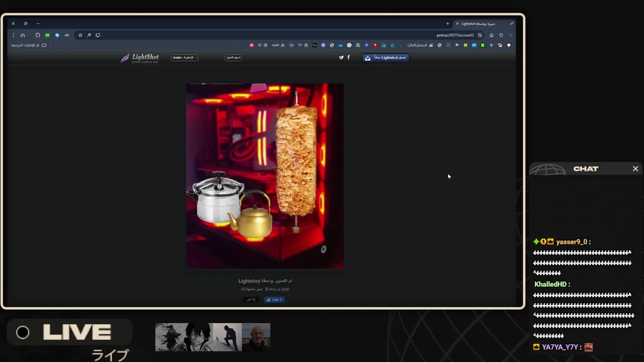This screenshot has width=644, height=362.
Task: Open the TH bookmark
Action: (x=302, y=45)
